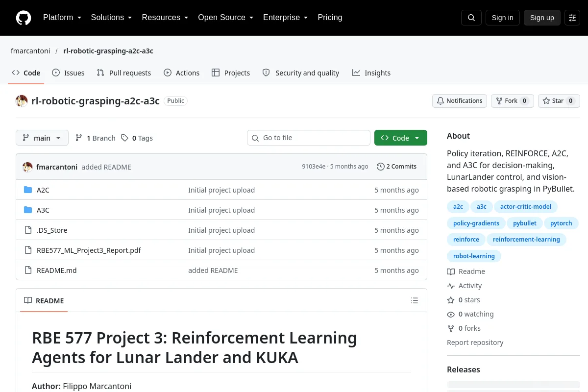Open the Pricing page

click(330, 18)
